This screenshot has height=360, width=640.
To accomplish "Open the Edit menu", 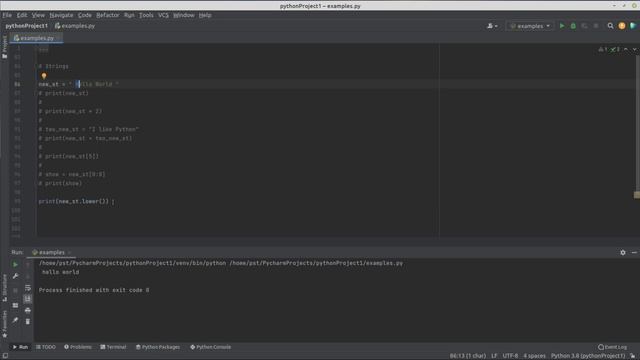I will pyautogui.click(x=22, y=15).
